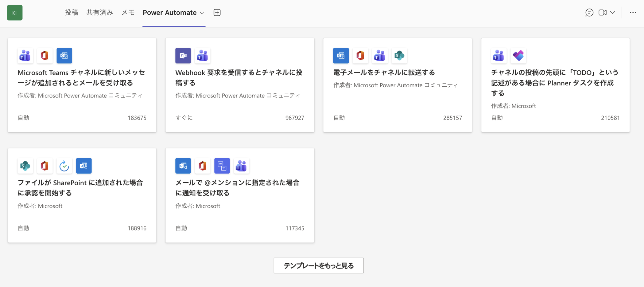Click usage count 210581
644x287 pixels.
point(610,118)
